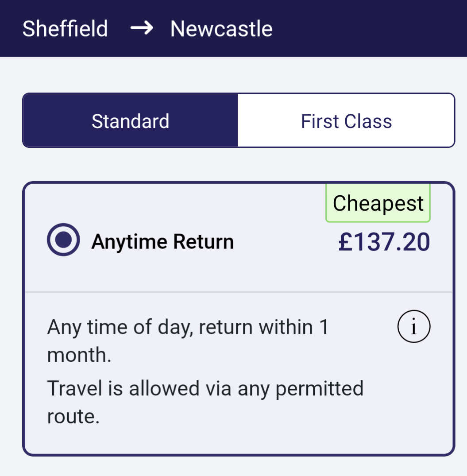Viewport: 467px width, 476px height.
Task: Click the word 'month.' in the description
Action: pyautogui.click(x=79, y=355)
